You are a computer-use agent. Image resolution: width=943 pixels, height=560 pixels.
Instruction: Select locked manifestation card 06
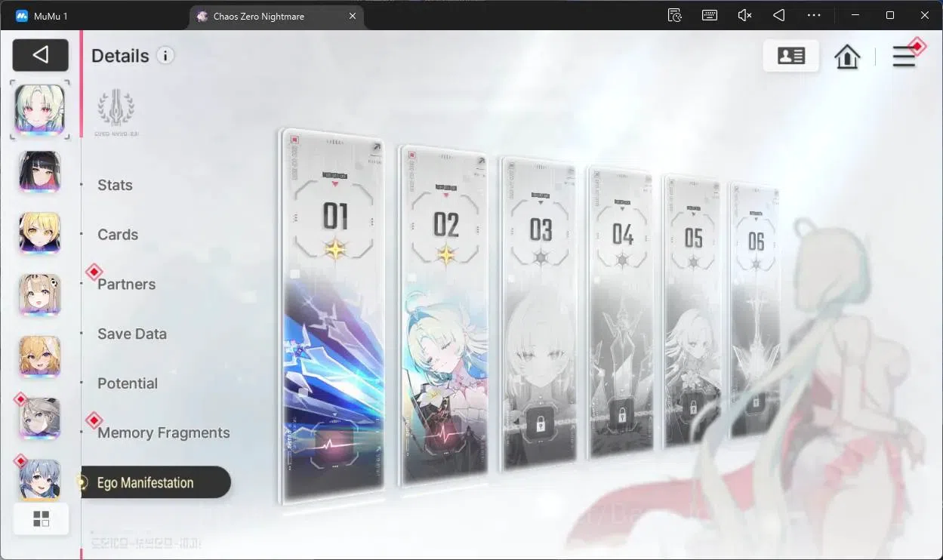click(754, 309)
